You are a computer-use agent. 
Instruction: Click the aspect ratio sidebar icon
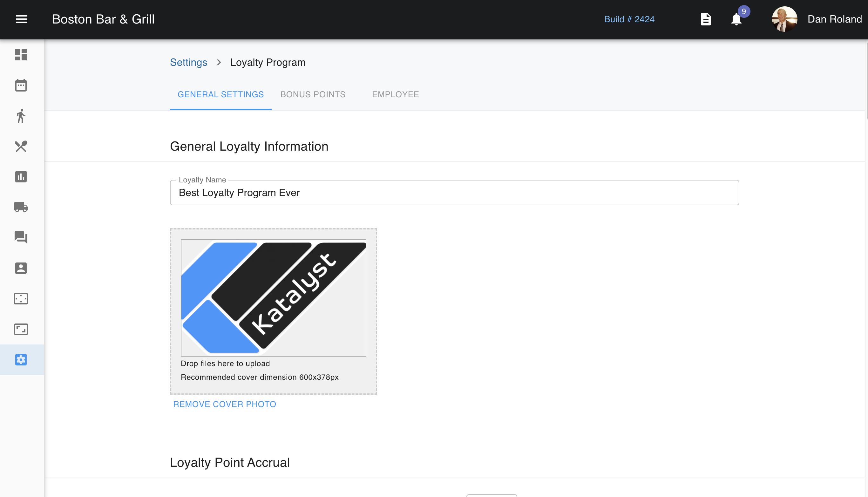(x=21, y=329)
